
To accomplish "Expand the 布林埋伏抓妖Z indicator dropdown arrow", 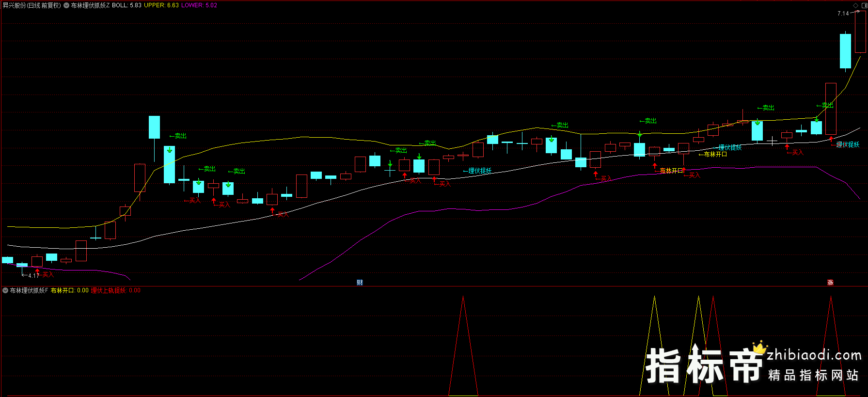I will click(x=66, y=5).
